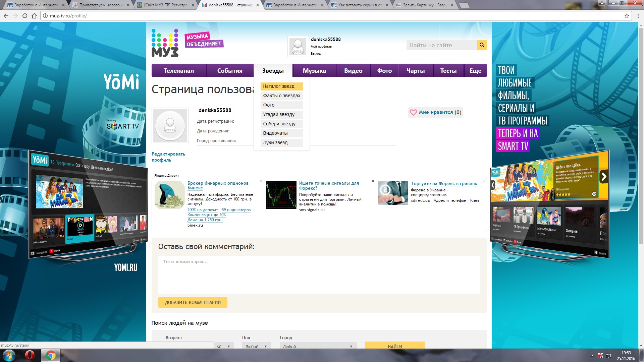Viewport: 644px width, 362px height.
Task: Close the Брокер бинарных опционов ad
Action: (x=261, y=181)
